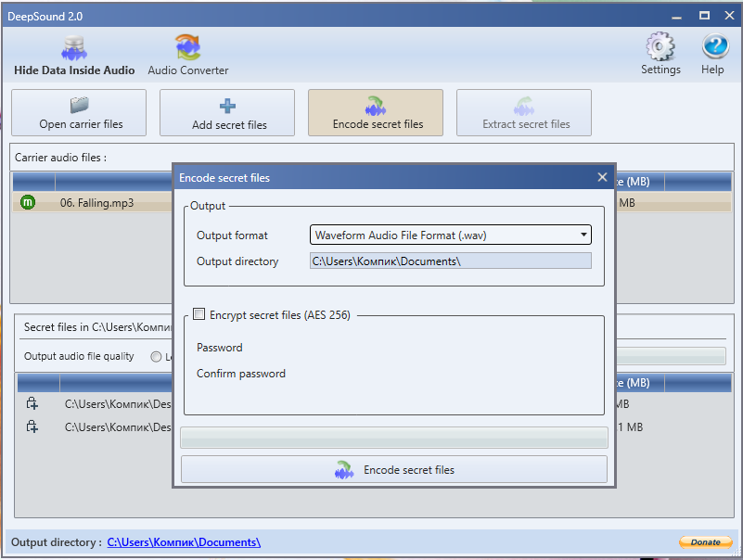Click the (MB) column header in the carrier files list

pos(640,182)
